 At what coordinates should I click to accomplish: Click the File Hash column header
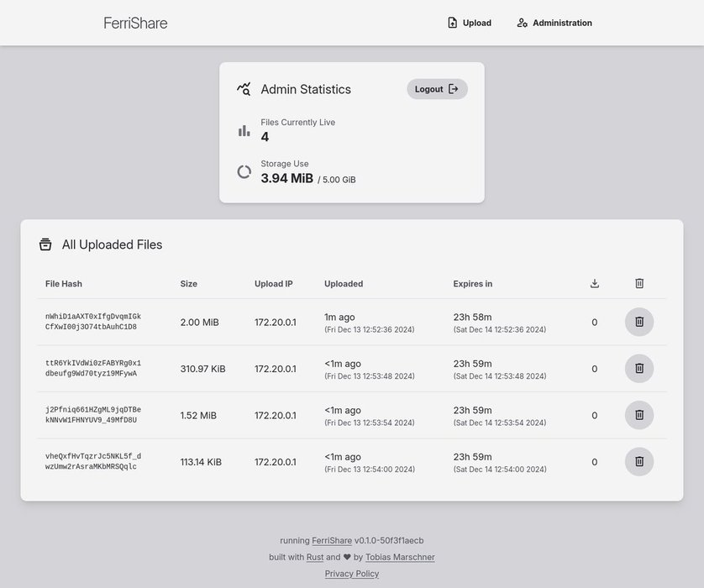pos(64,284)
